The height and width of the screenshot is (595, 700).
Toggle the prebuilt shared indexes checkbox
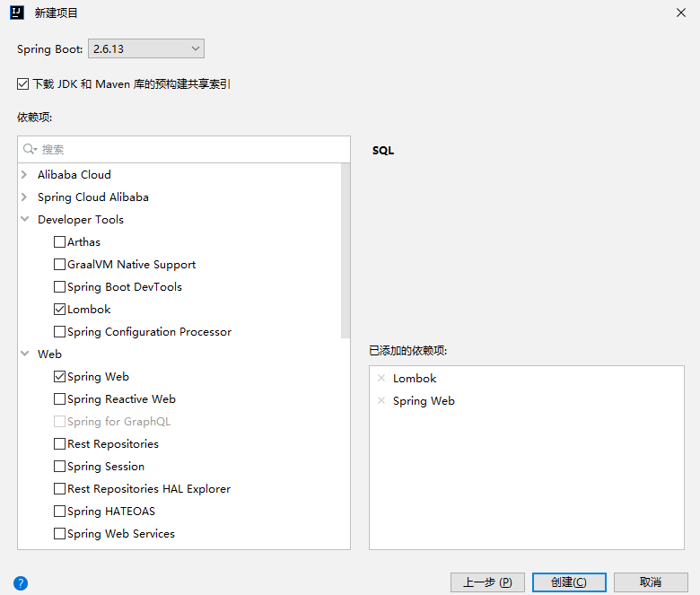(x=22, y=84)
